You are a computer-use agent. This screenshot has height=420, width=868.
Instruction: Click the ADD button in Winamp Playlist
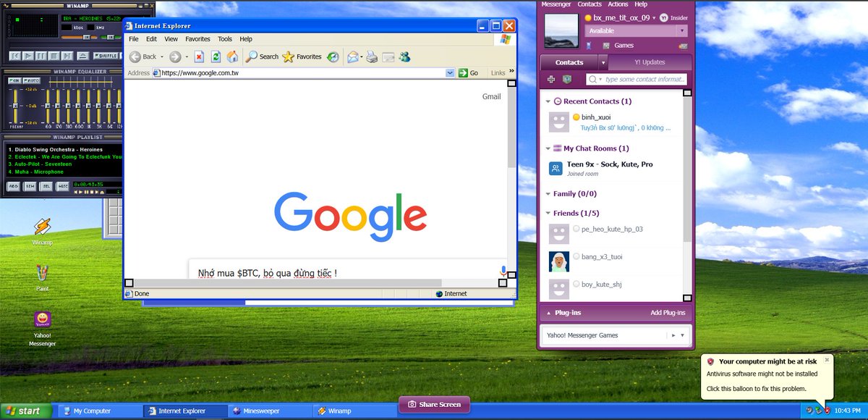(x=14, y=185)
